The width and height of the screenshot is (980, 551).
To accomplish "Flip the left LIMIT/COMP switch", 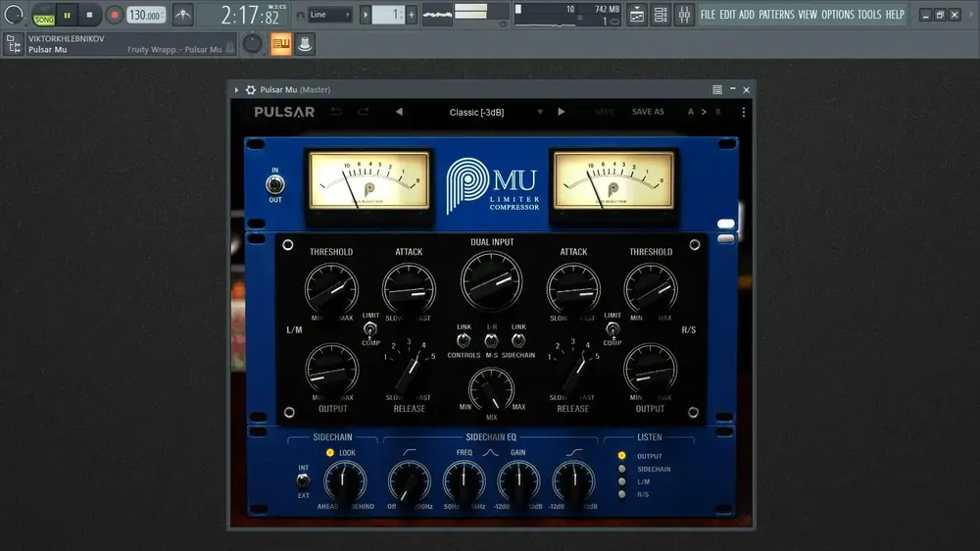I will (x=370, y=329).
